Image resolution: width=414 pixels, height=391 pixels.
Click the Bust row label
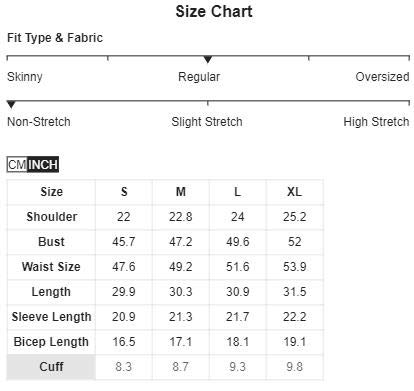pyautogui.click(x=51, y=242)
